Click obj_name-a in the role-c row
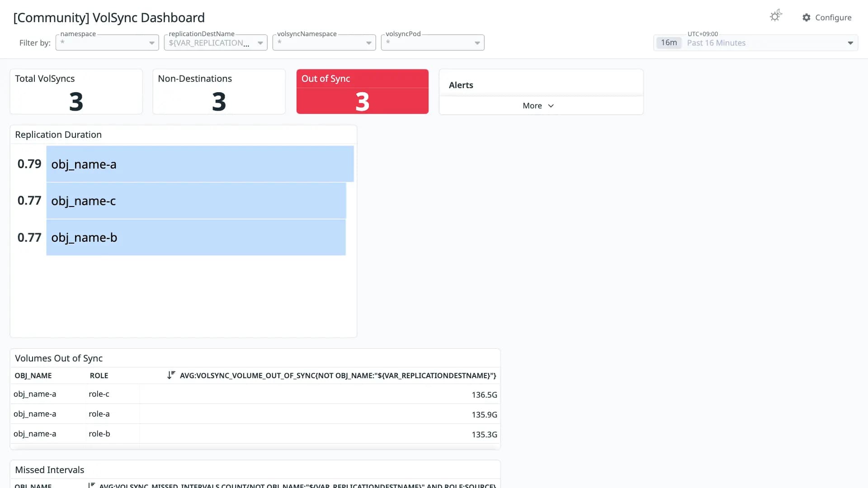The image size is (868, 488). [x=35, y=394]
